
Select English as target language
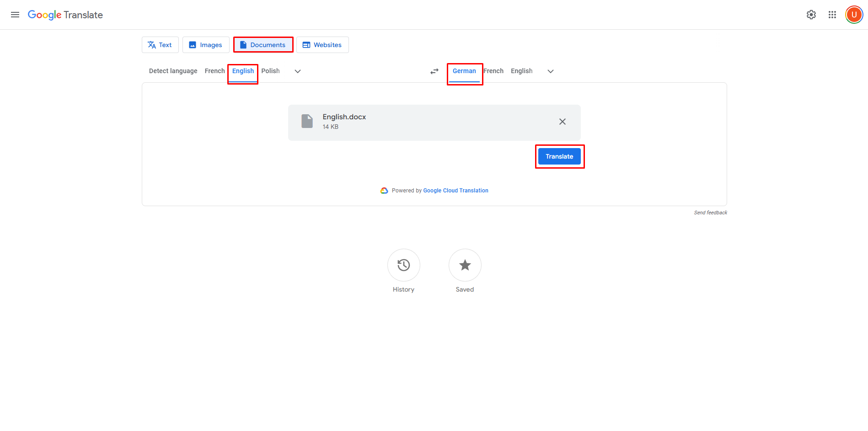(521, 71)
